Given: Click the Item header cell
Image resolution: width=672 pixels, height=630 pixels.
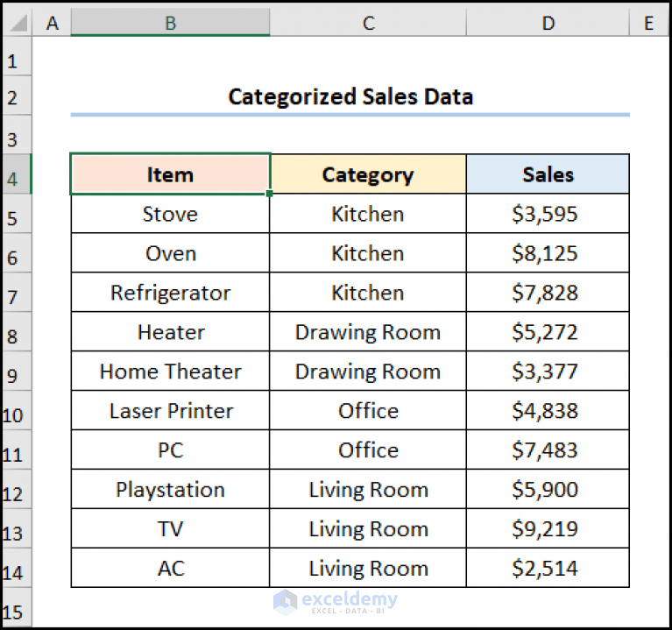Looking at the screenshot, I should click(170, 174).
